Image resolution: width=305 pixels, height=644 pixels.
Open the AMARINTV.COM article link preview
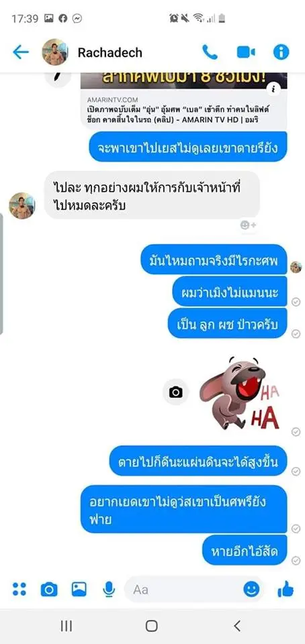point(184,101)
